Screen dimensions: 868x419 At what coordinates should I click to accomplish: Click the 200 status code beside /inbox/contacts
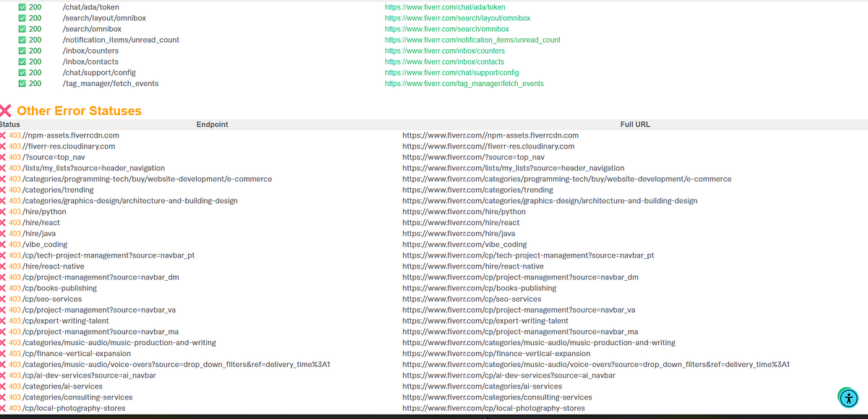click(34, 62)
